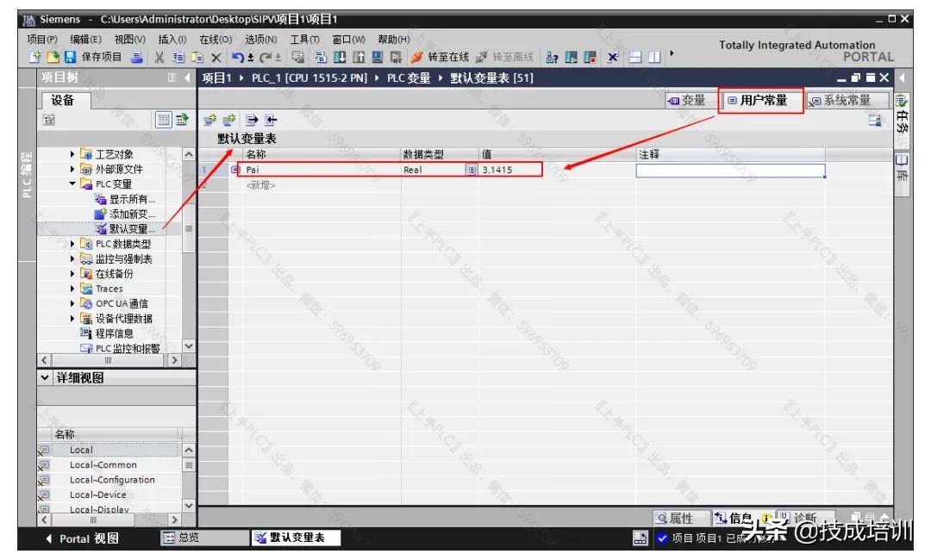Click the Split editor vertically icon
Image resolution: width=931 pixels, height=560 pixels.
pyautogui.click(x=654, y=57)
